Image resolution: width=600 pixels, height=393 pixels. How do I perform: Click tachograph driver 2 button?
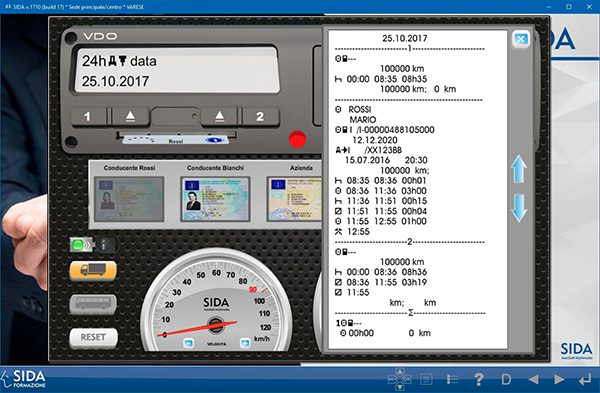[x=260, y=116]
